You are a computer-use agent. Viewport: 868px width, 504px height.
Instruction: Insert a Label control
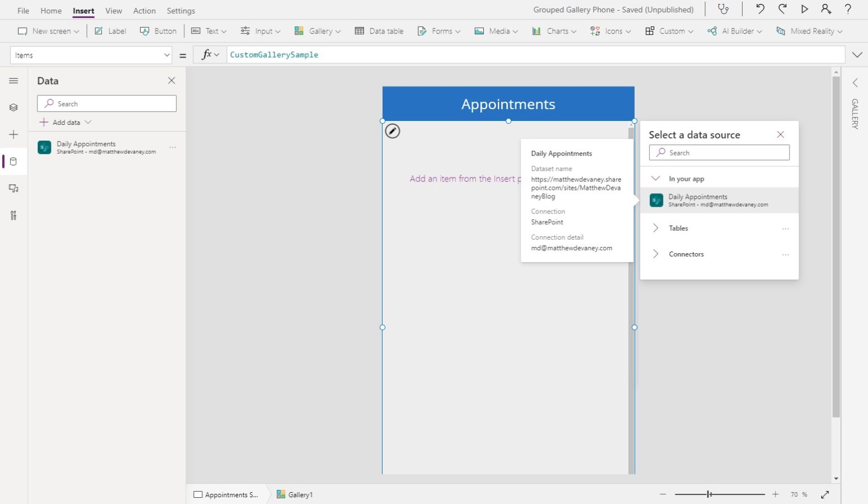(110, 31)
